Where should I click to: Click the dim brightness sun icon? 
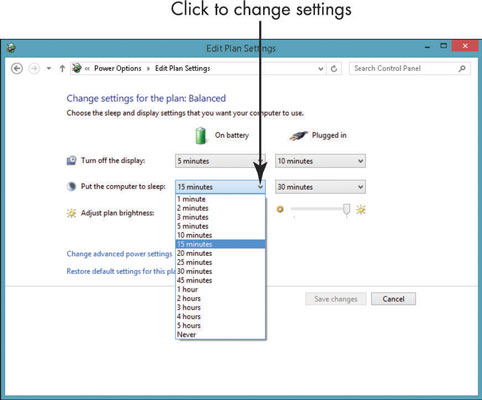[x=280, y=209]
